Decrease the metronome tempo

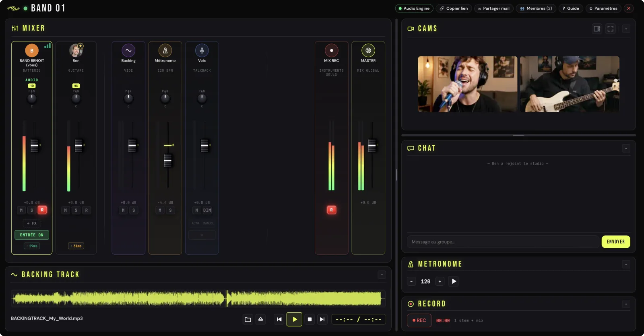[411, 281]
